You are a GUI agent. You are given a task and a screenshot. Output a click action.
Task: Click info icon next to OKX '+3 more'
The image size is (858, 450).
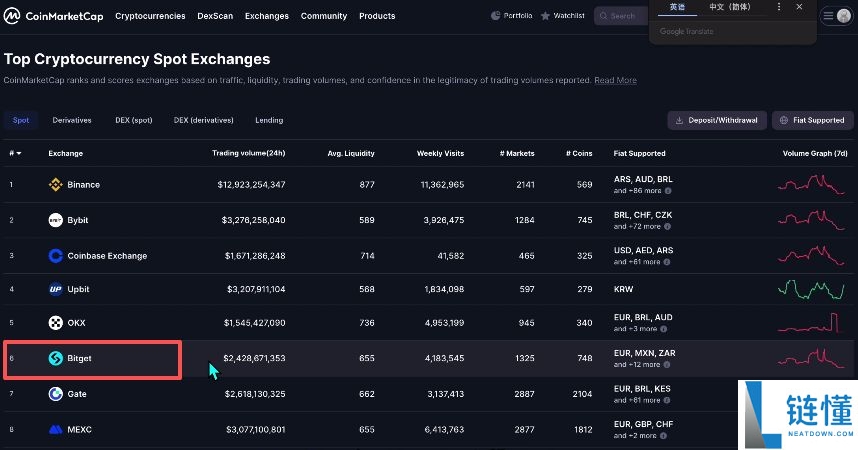pos(663,329)
